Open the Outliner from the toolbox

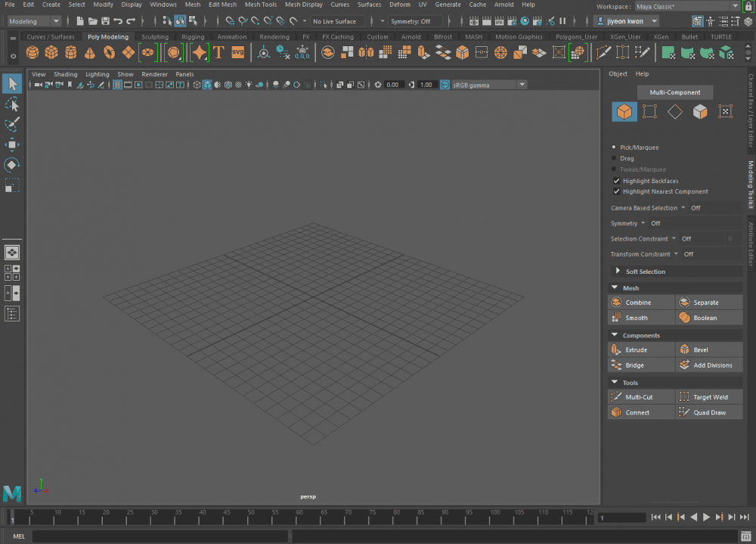[12, 314]
